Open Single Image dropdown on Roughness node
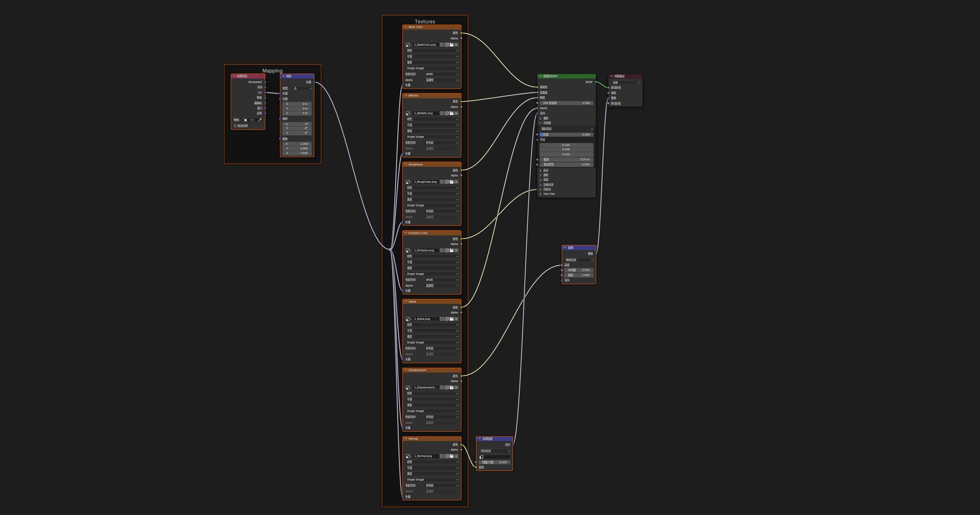Image resolution: width=980 pixels, height=515 pixels. (432, 205)
